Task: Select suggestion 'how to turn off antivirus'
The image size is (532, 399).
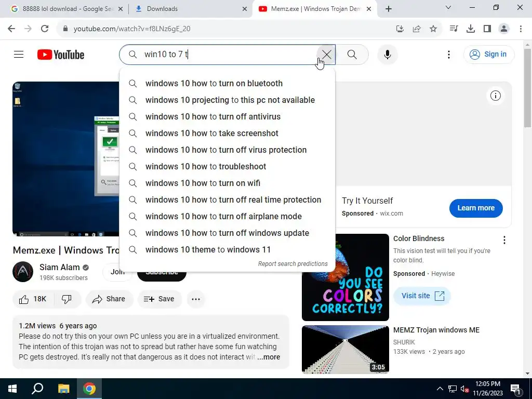Action: pyautogui.click(x=227, y=116)
